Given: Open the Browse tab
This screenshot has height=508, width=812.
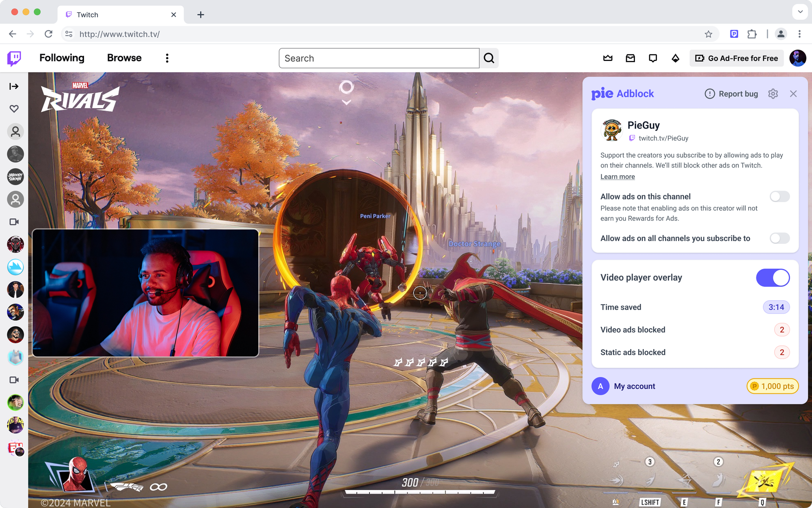Looking at the screenshot, I should [124, 58].
